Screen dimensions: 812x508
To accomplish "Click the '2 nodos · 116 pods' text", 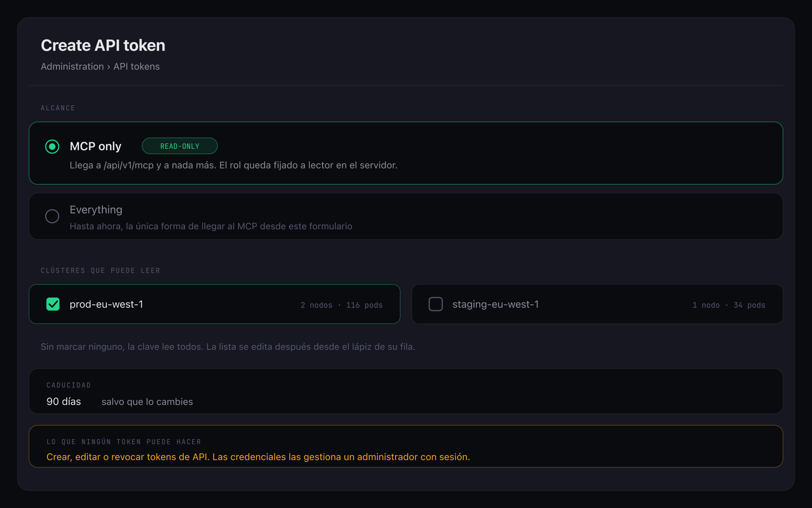I will pos(341,305).
